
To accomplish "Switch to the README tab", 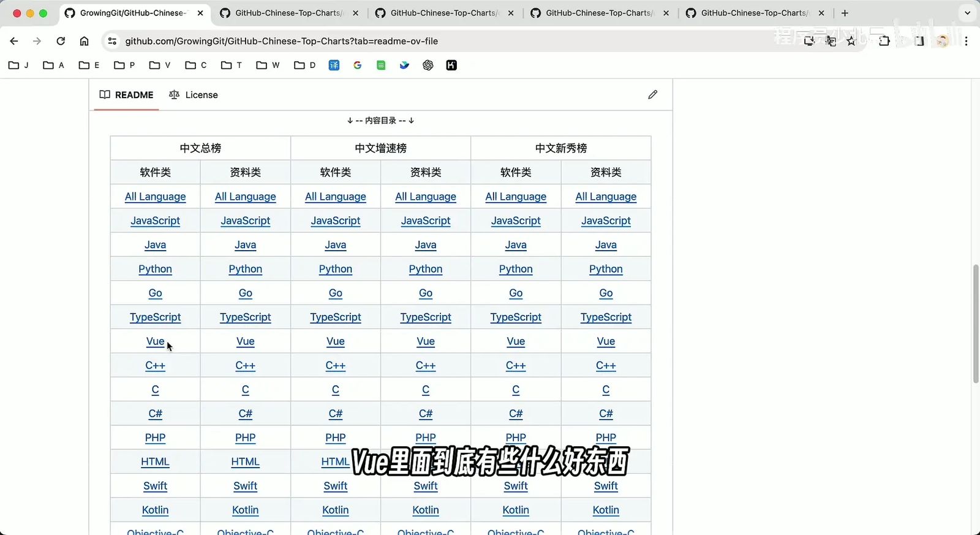I will [127, 95].
